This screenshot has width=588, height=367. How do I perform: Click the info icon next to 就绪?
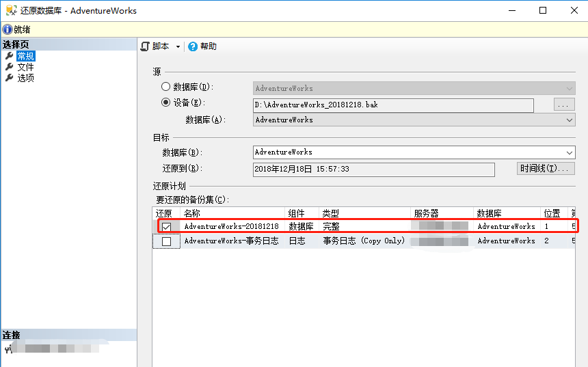pos(8,29)
